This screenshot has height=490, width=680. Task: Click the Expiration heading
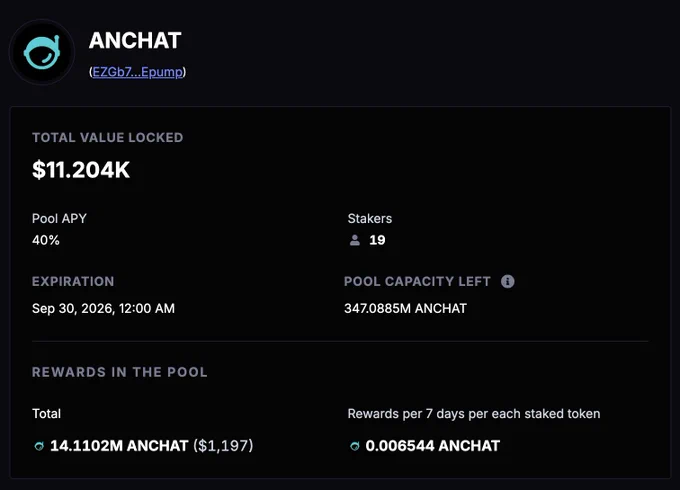point(73,281)
